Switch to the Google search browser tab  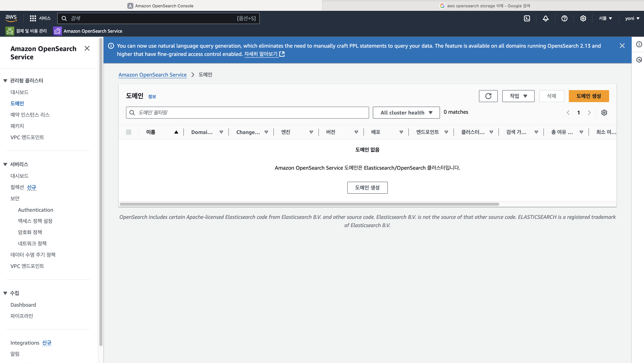[x=483, y=5]
